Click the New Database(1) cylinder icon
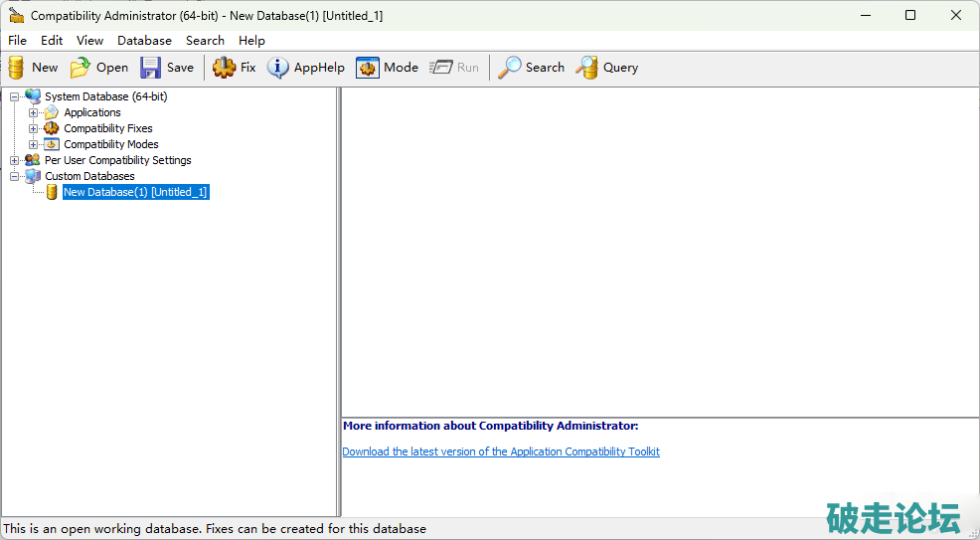 tap(52, 192)
